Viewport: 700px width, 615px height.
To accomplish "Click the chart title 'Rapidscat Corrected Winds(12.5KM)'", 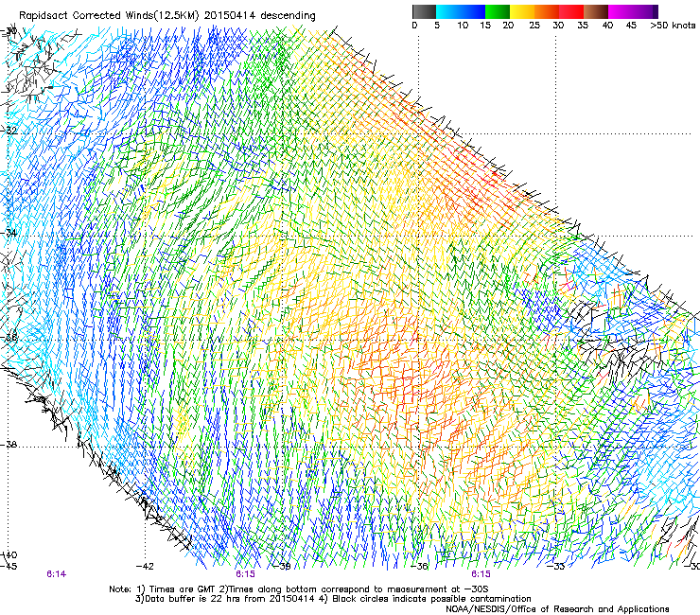I will pos(109,16).
